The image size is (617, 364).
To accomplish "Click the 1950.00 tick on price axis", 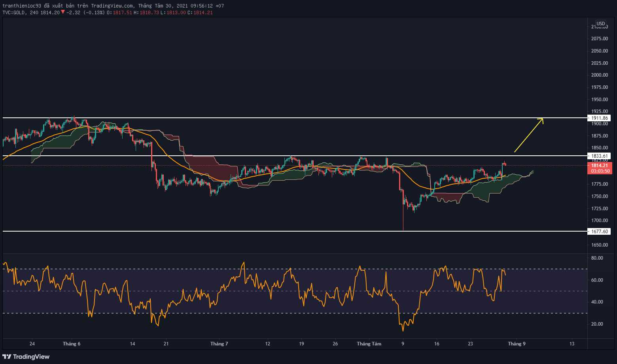I will pos(600,100).
